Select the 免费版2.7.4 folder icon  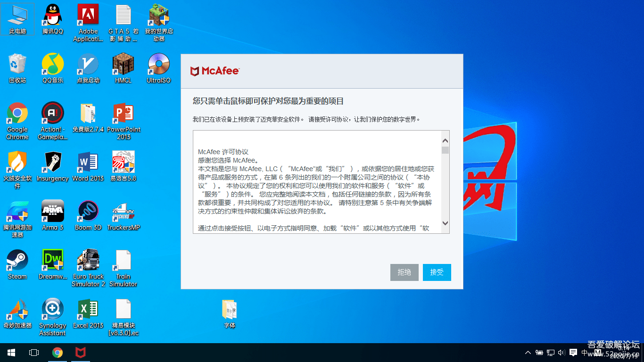click(88, 118)
